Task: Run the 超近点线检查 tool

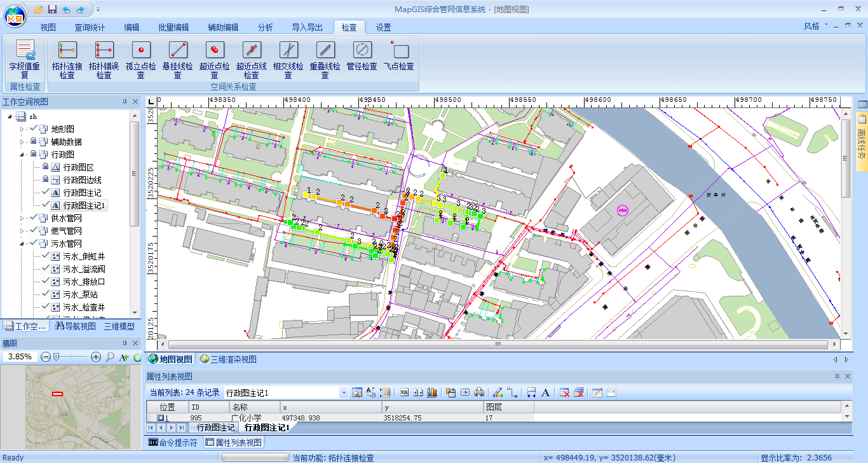Action: click(x=252, y=59)
